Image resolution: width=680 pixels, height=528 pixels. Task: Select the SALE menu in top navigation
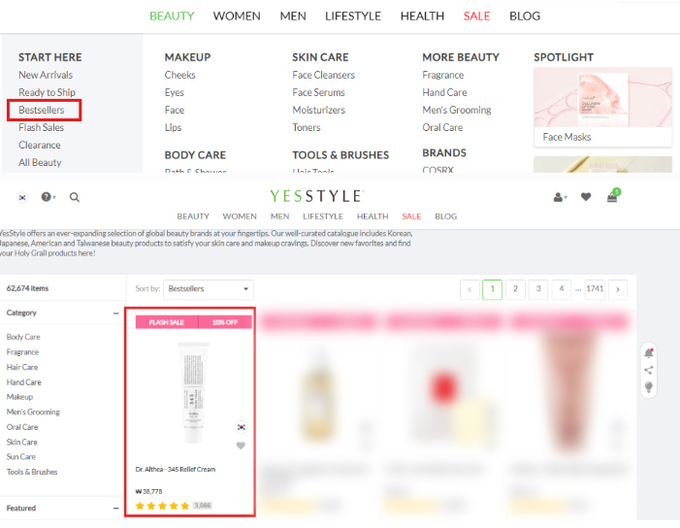pyautogui.click(x=477, y=16)
